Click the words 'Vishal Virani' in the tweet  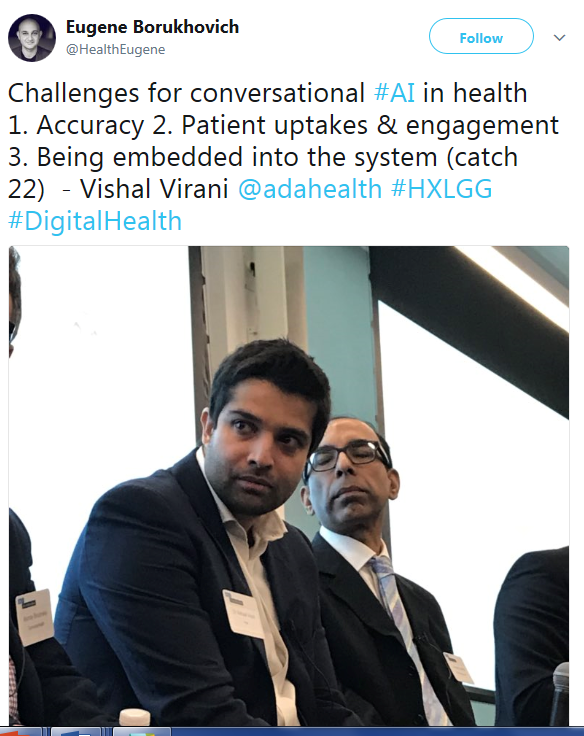[154, 189]
